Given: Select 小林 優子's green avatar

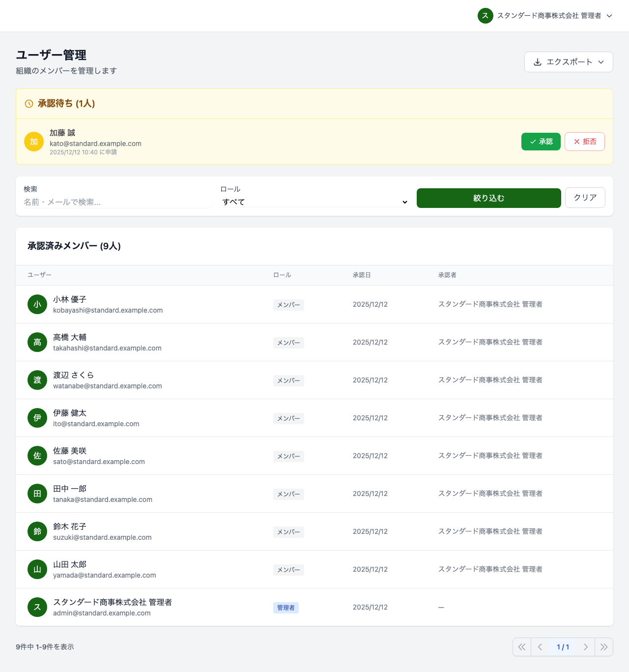Looking at the screenshot, I should 37,304.
